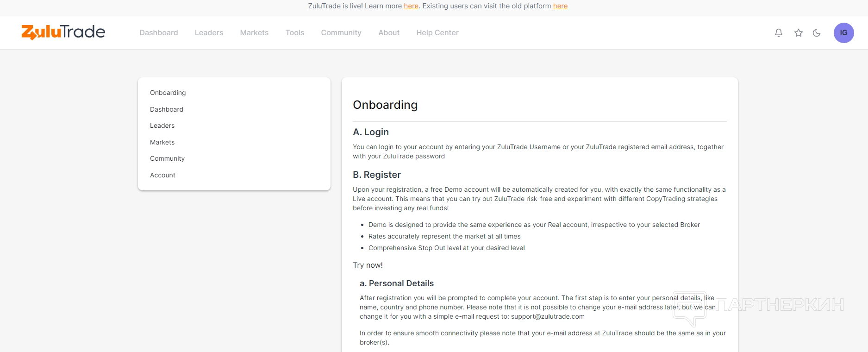Open Community section in the sidebar
This screenshot has width=868, height=352.
pos(167,158)
